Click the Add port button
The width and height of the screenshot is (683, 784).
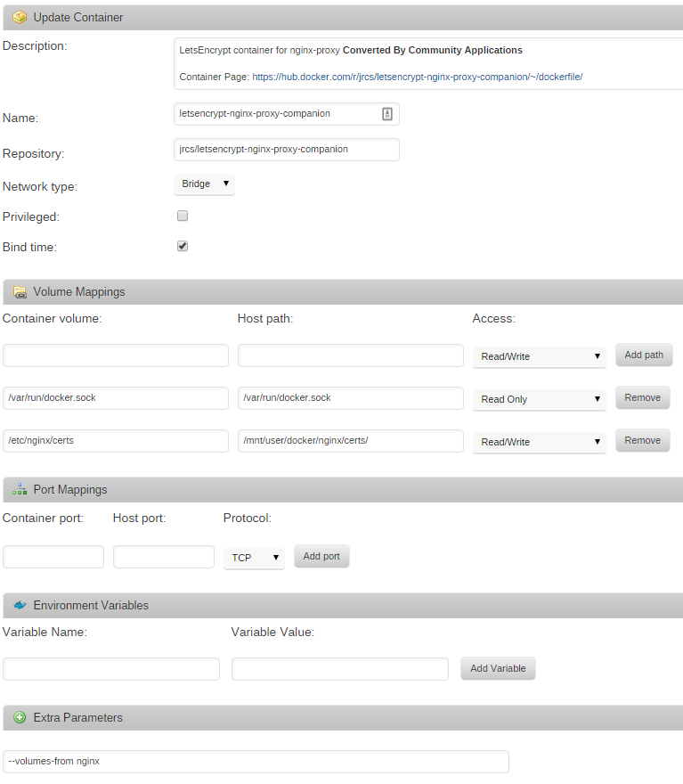pos(321,557)
